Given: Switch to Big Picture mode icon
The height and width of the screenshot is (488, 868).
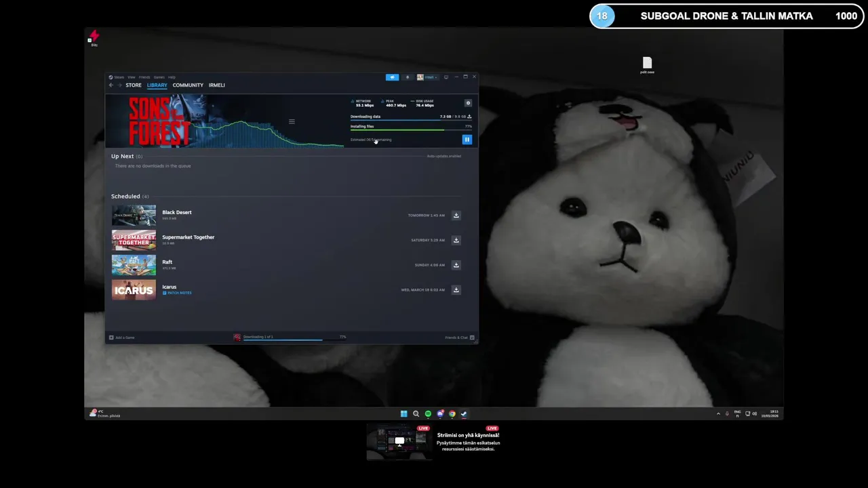Looking at the screenshot, I should pyautogui.click(x=446, y=77).
